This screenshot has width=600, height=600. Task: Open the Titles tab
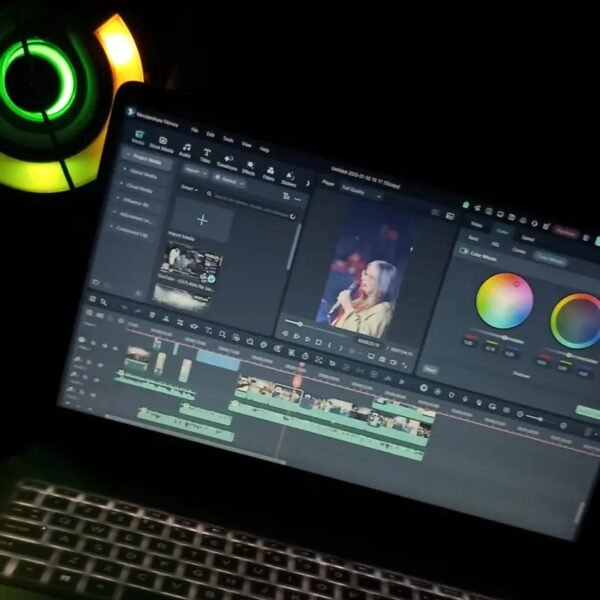click(206, 155)
